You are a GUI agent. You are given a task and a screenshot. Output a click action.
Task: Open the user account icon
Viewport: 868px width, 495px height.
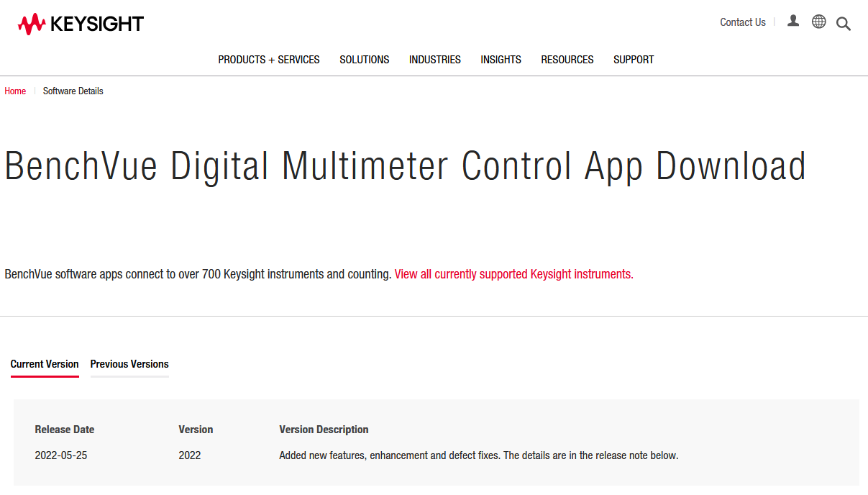[793, 22]
